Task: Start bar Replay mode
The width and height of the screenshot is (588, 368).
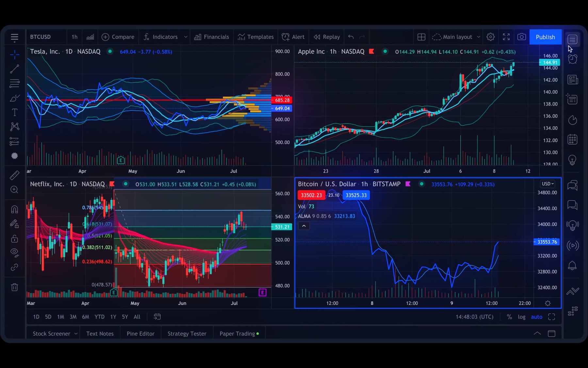Action: pyautogui.click(x=327, y=37)
